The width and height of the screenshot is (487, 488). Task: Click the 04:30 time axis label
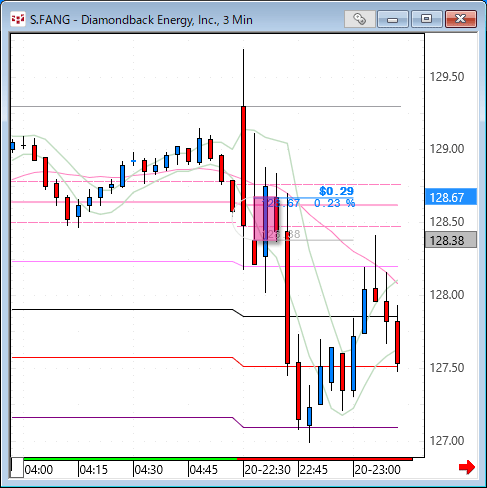pos(149,470)
